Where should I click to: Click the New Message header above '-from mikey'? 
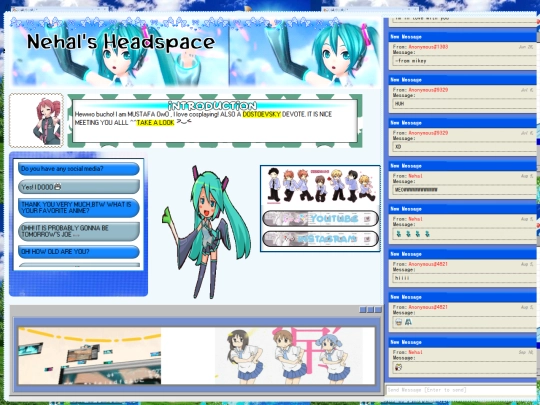[463, 37]
